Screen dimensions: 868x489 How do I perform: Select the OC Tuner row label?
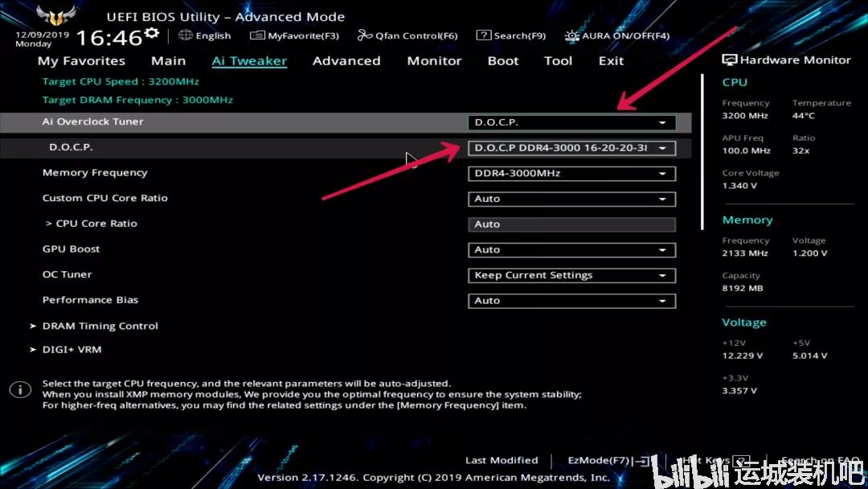pos(67,274)
